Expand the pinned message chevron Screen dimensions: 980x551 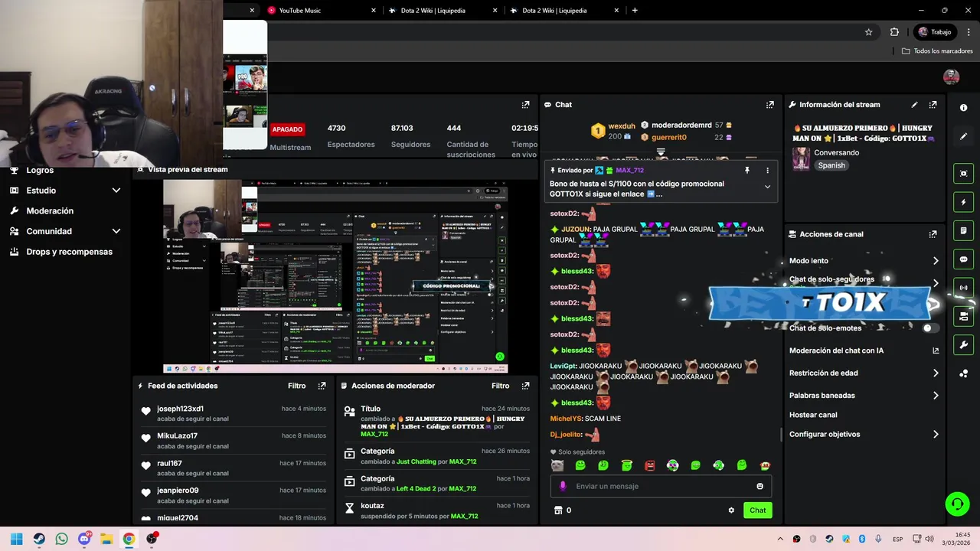coord(767,187)
